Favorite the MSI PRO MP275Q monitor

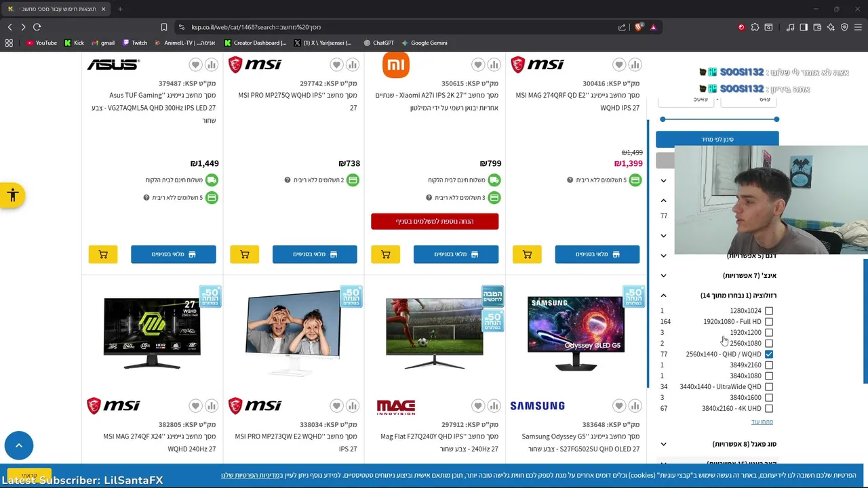tap(336, 64)
